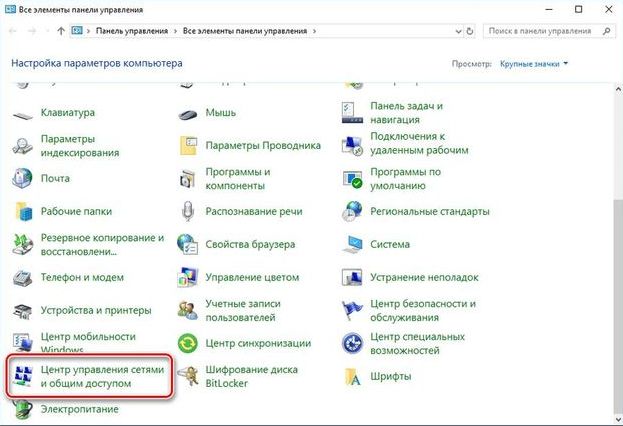The height and width of the screenshot is (426, 623).
Task: Click Центр синхронизации text link
Action: tap(258, 343)
